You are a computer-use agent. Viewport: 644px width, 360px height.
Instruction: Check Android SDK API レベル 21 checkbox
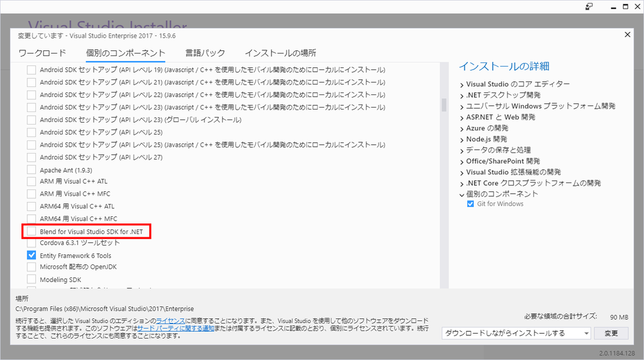31,82
